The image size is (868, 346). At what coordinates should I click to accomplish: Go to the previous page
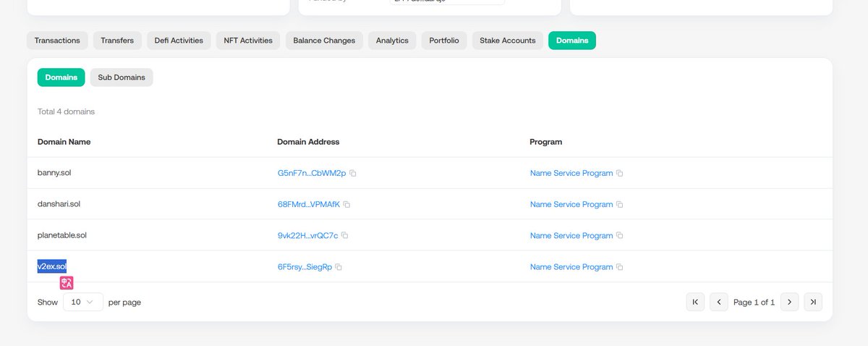[719, 302]
